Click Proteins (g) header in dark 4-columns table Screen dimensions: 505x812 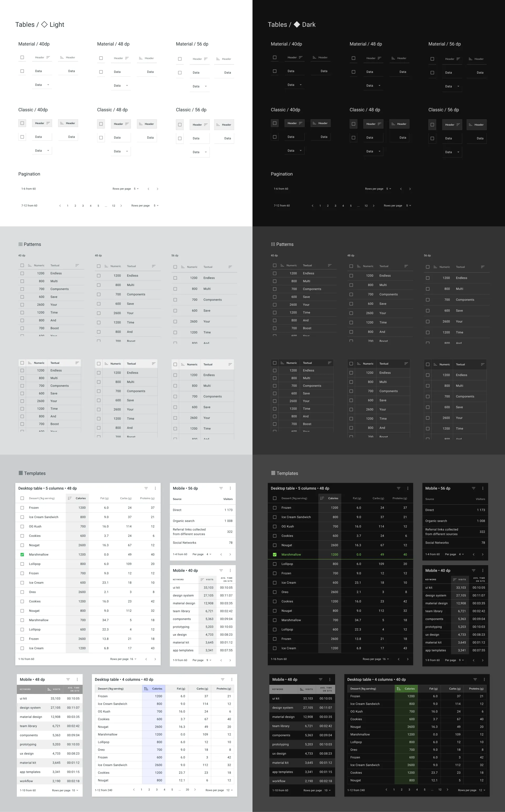pyautogui.click(x=476, y=688)
